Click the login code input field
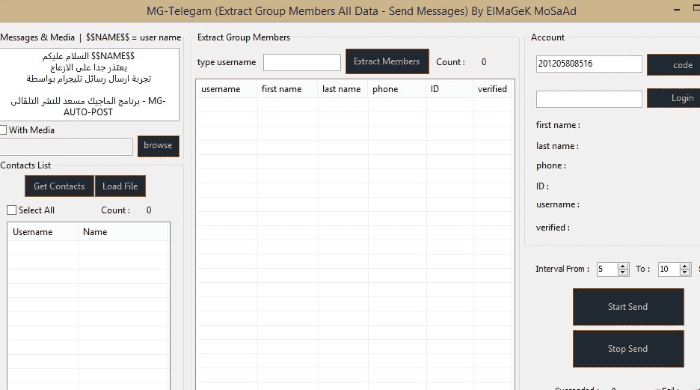Viewport: 700px width, 390px height. 589,99
